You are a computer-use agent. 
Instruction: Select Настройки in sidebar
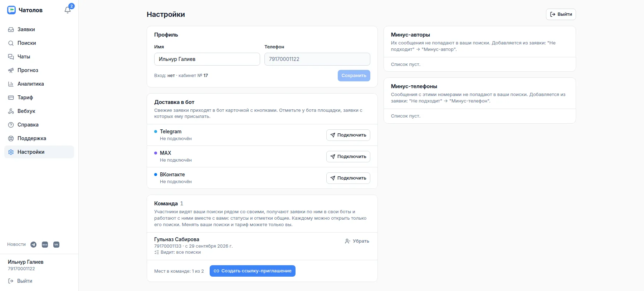(39, 152)
